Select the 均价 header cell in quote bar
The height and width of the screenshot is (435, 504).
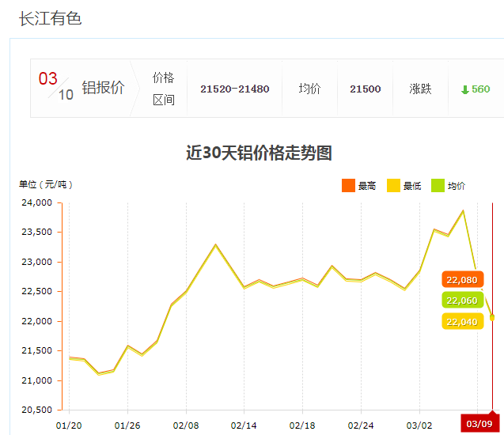point(309,89)
